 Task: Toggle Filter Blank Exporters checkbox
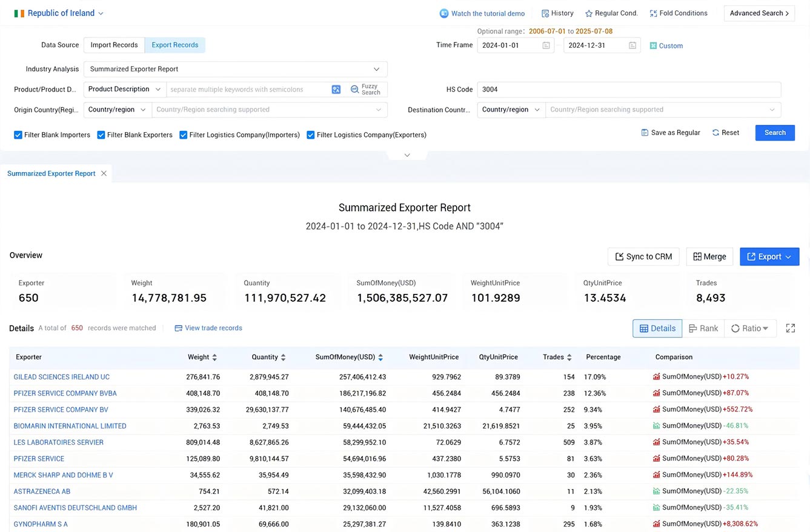[x=101, y=135]
